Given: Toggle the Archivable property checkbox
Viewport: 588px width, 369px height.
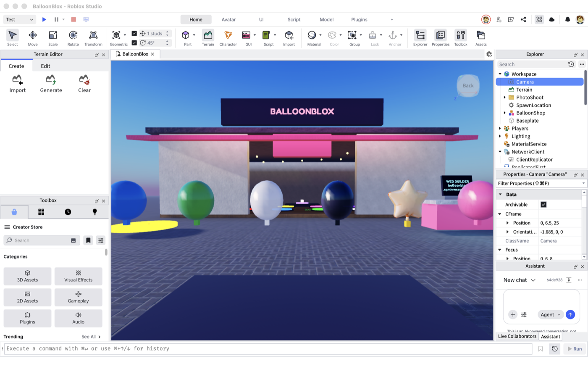Looking at the screenshot, I should coord(543,205).
